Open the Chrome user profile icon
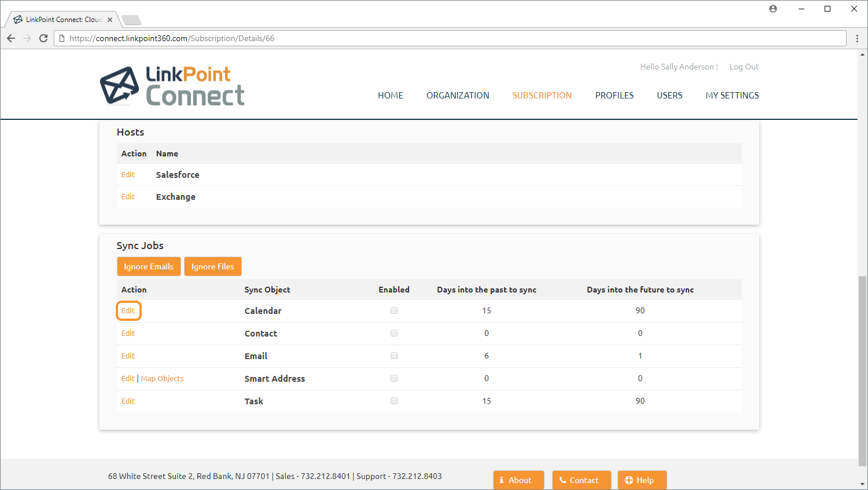This screenshot has height=490, width=868. point(773,9)
